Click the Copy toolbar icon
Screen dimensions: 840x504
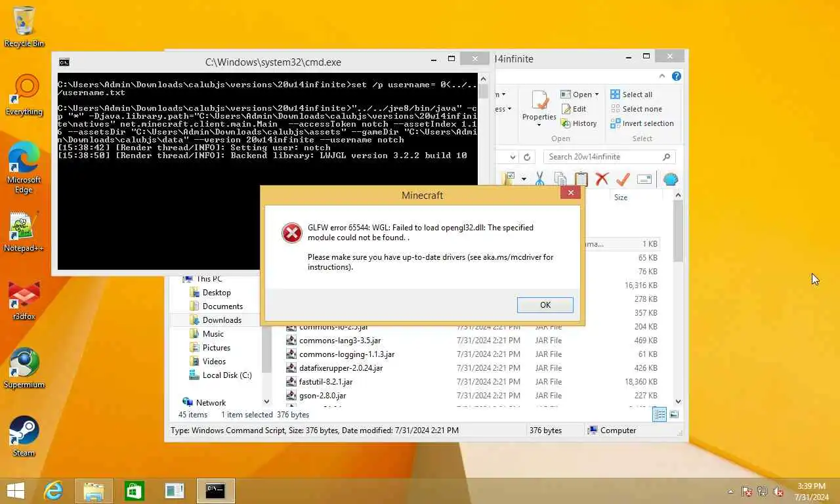pos(560,179)
